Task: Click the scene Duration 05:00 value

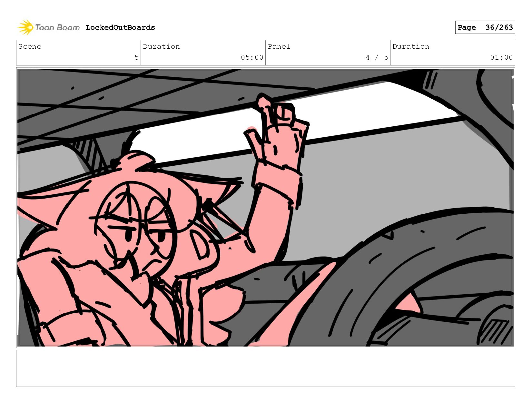Action: (x=252, y=57)
